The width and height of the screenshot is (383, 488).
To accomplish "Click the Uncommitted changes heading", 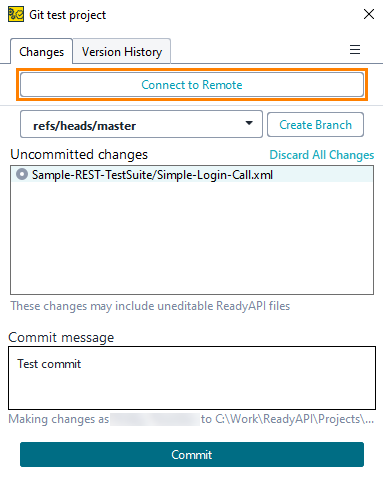I will (x=79, y=154).
